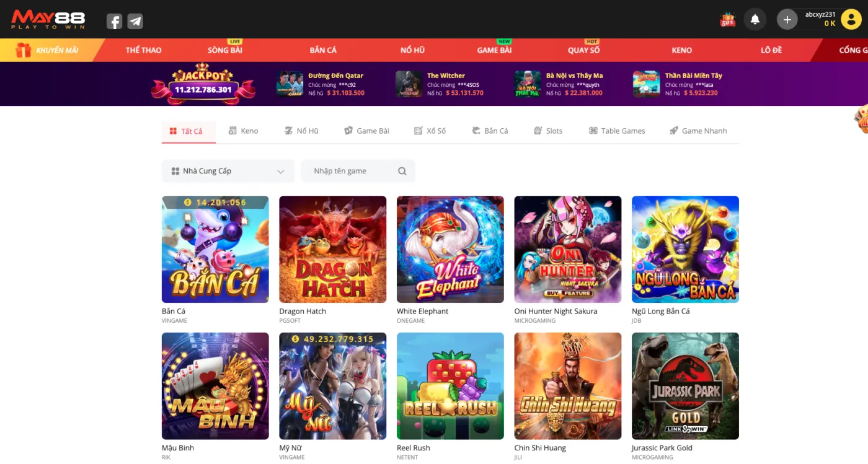Click Thần Bài Miền Tây thumbnail
868x464 pixels.
click(646, 84)
